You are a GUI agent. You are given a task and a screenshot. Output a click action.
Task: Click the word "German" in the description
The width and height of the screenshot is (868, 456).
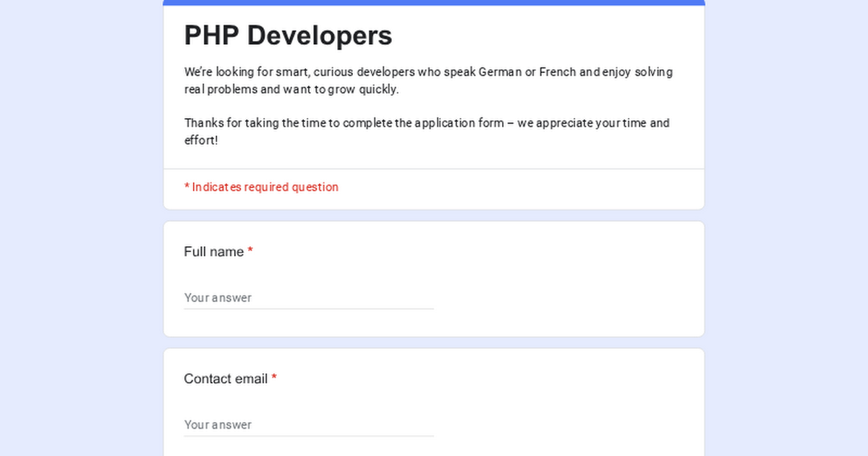[x=500, y=72]
